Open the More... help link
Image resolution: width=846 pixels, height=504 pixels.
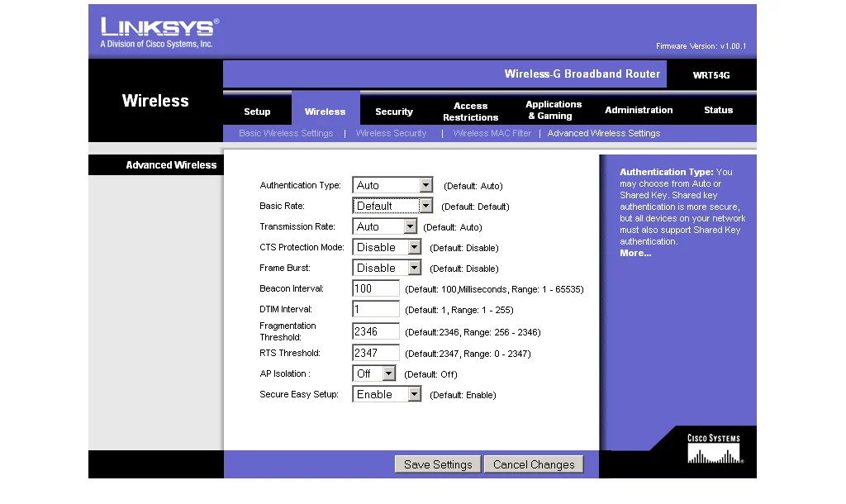click(635, 253)
